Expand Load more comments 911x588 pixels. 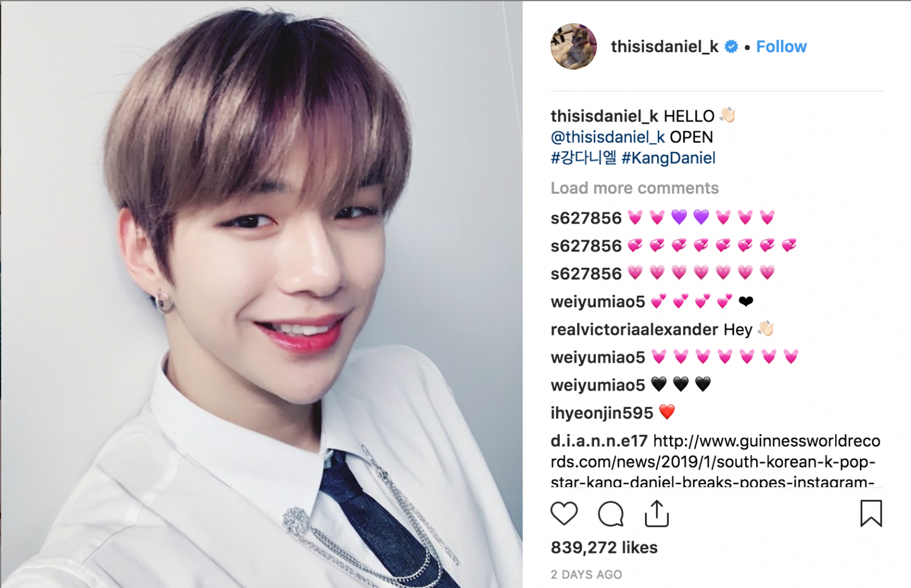[x=635, y=188]
